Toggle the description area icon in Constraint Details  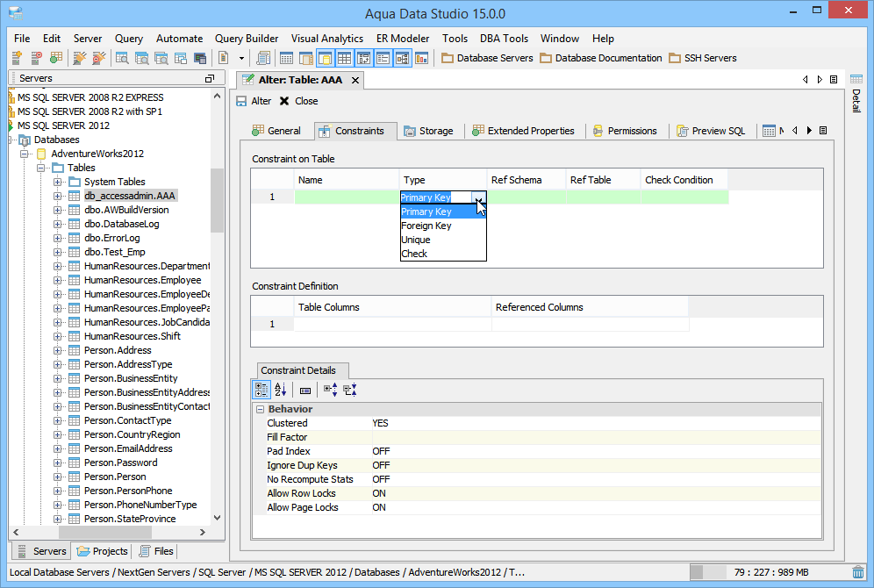(304, 390)
